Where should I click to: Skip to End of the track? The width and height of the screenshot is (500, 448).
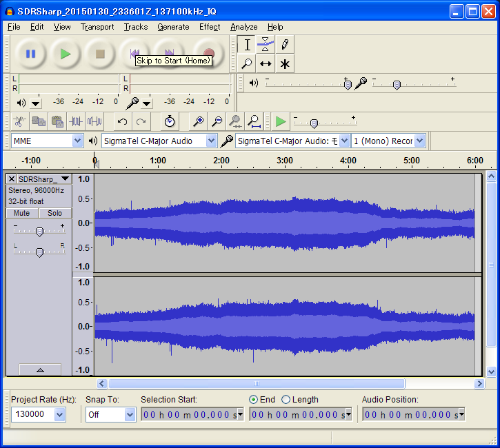(x=170, y=52)
